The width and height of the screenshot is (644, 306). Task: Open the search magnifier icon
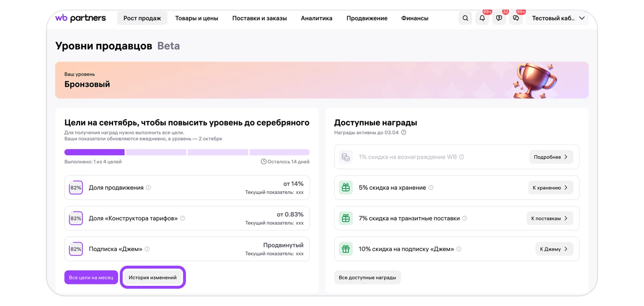click(465, 18)
